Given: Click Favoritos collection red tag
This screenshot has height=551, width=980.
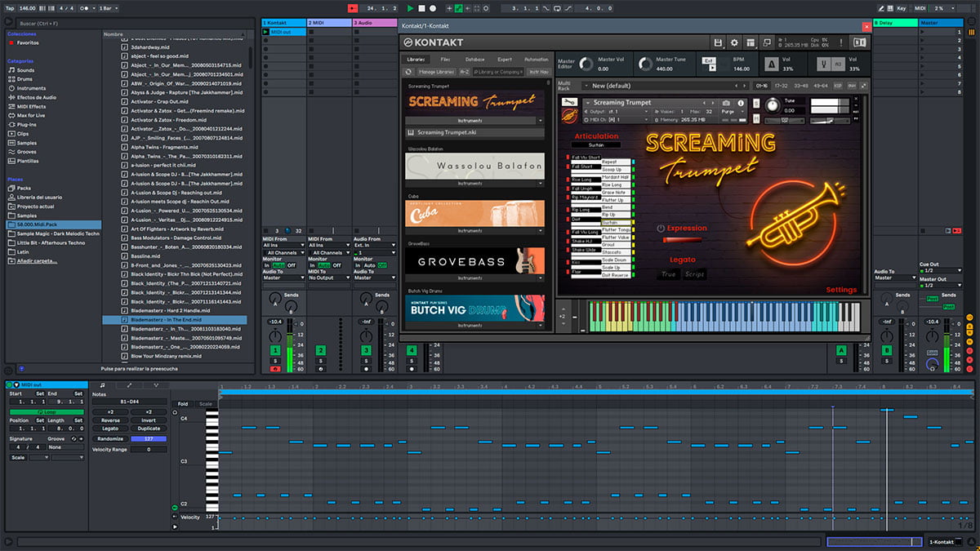Looking at the screenshot, I should coord(11,42).
